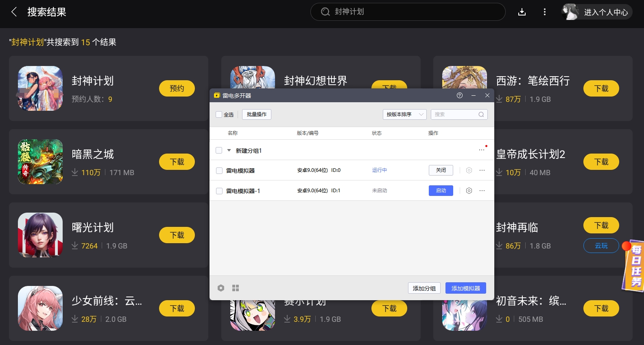Open the download manager icon in top bar
Screen dimensions: 644x345
click(x=522, y=12)
